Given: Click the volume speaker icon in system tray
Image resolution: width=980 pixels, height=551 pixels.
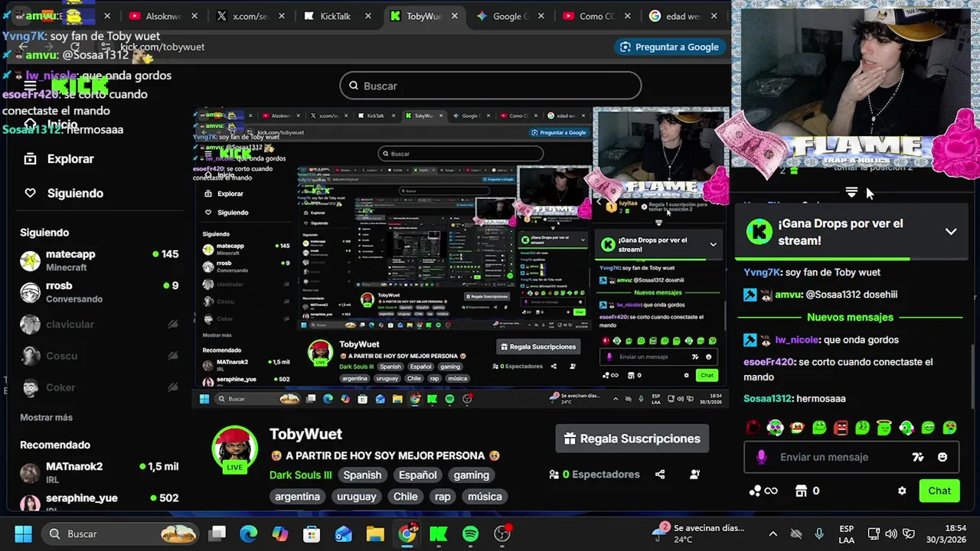Looking at the screenshot, I should [891, 533].
